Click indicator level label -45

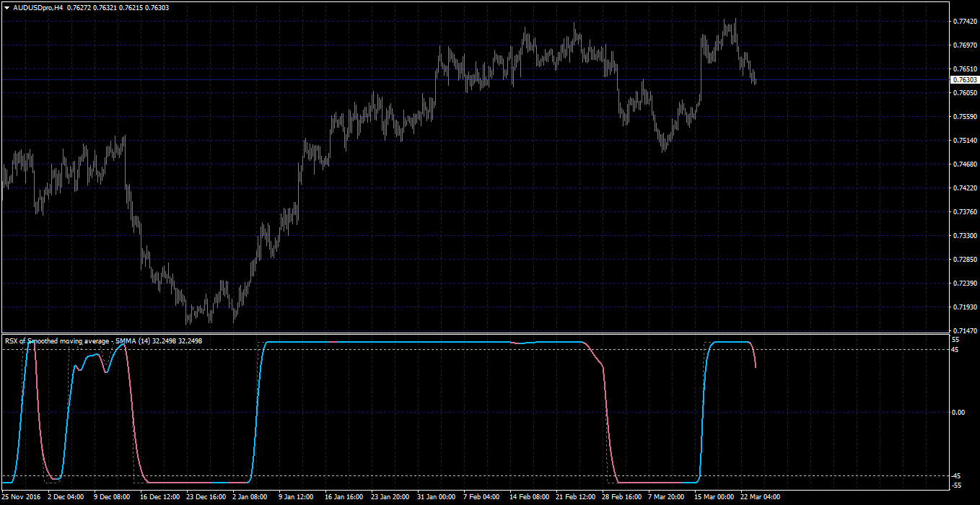point(957,476)
